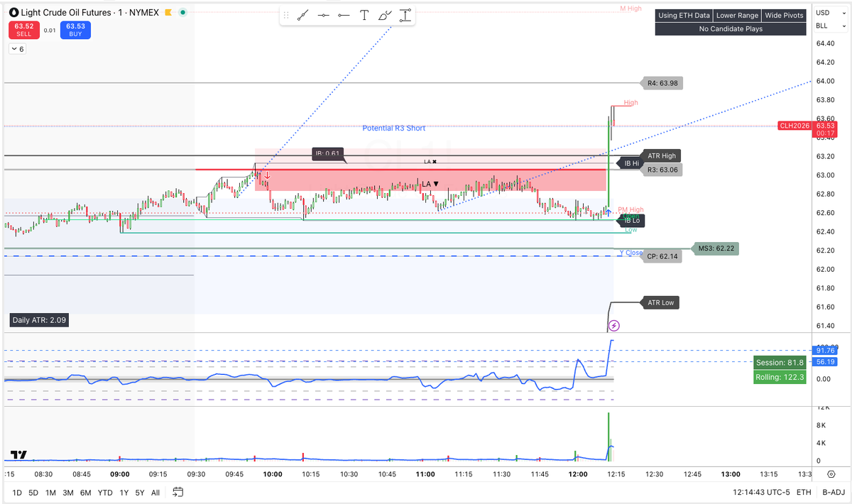The width and height of the screenshot is (852, 504).
Task: Click the MS3: 62.22 label
Action: (x=715, y=248)
